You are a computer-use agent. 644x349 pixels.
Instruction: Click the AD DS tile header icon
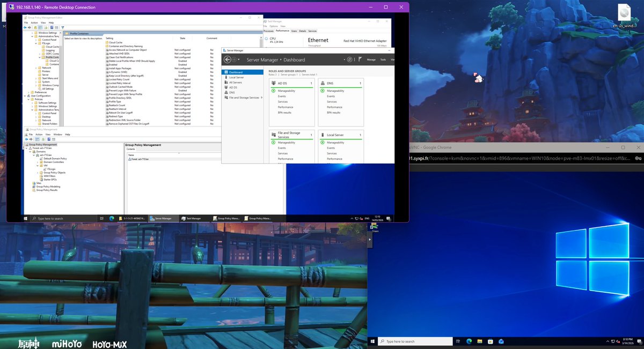(x=274, y=83)
